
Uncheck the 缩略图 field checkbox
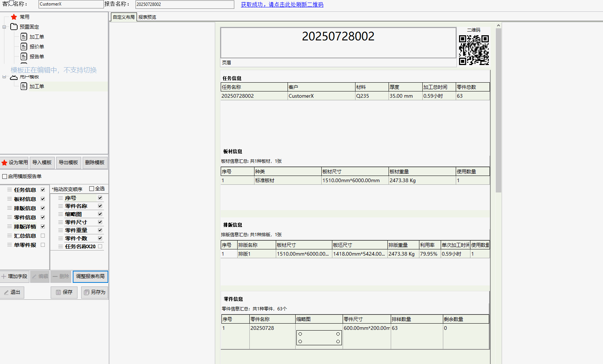tap(100, 214)
